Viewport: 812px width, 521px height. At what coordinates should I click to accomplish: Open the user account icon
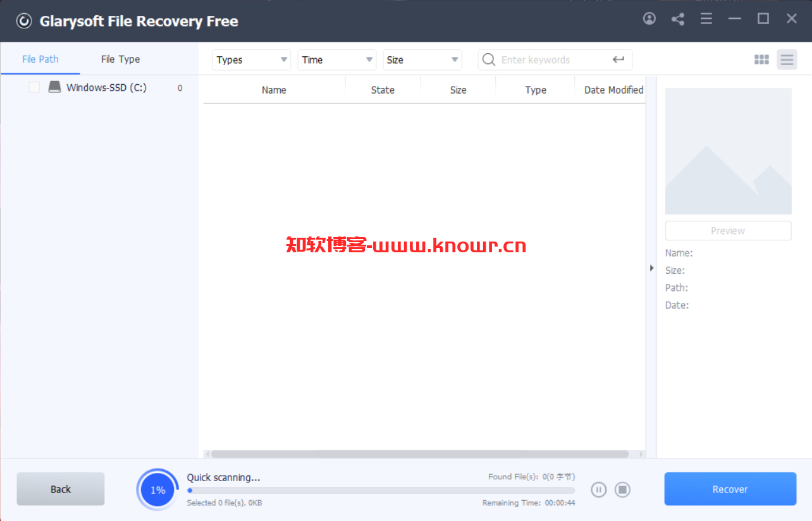point(649,19)
